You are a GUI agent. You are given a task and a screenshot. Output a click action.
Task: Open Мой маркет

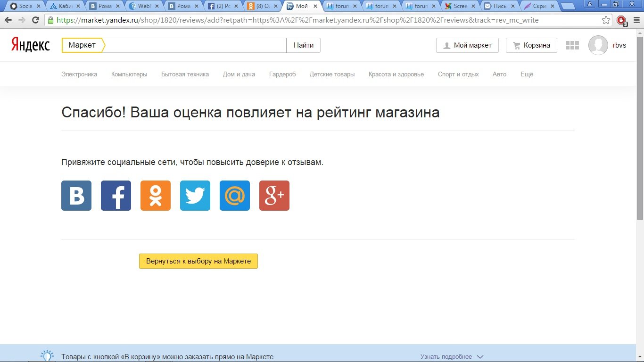tap(467, 45)
